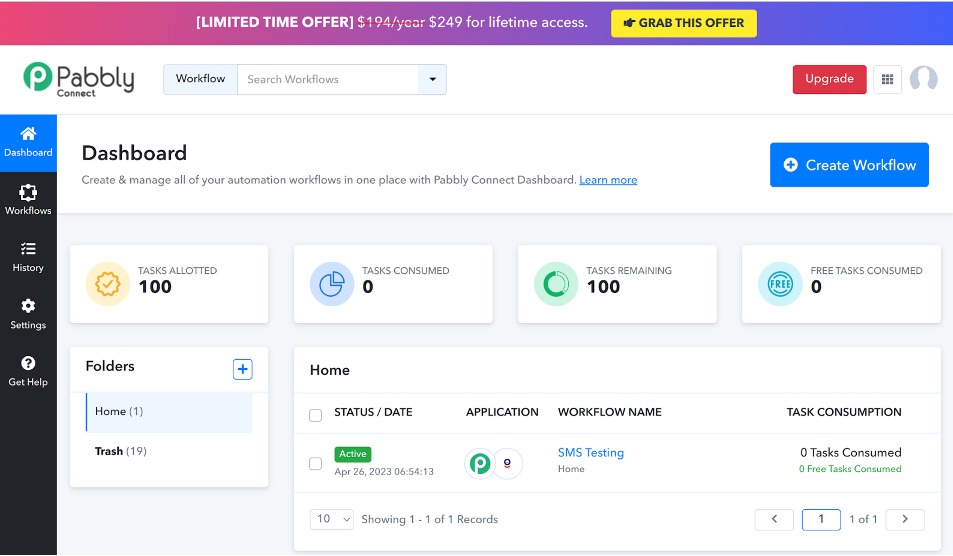
Task: Click the 0 Tasks Consumed text in row
Action: click(850, 453)
